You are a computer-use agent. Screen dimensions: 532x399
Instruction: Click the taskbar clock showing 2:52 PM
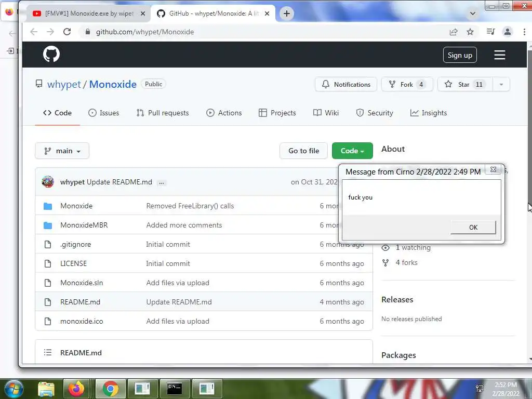point(506,389)
